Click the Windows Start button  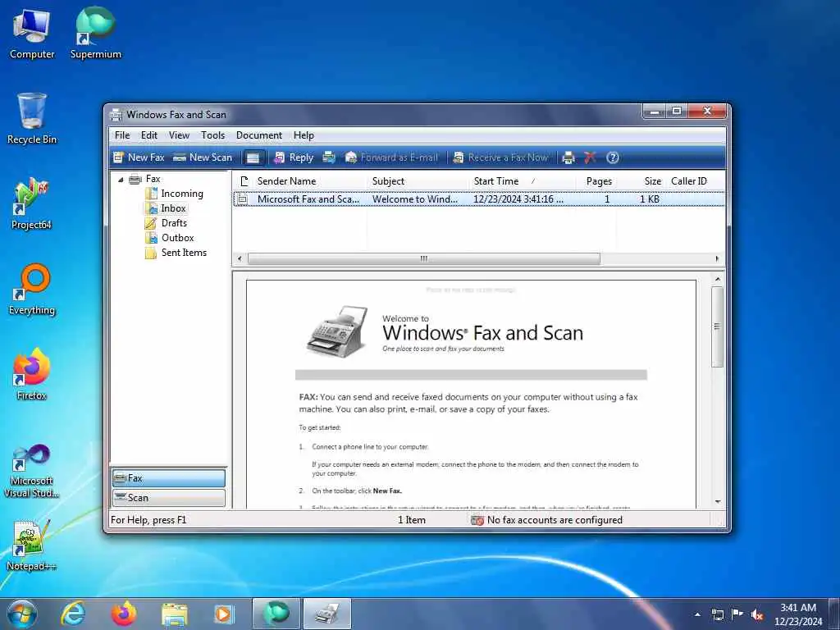(22, 614)
